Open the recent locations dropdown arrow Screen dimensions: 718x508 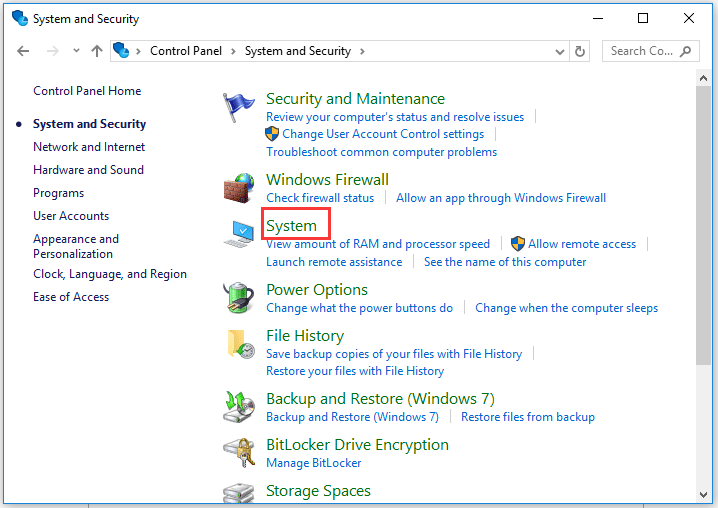76,51
